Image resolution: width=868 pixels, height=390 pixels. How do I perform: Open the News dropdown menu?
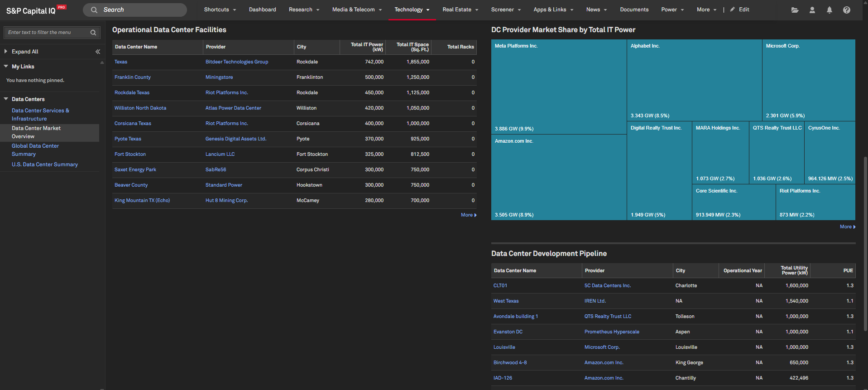pos(596,10)
